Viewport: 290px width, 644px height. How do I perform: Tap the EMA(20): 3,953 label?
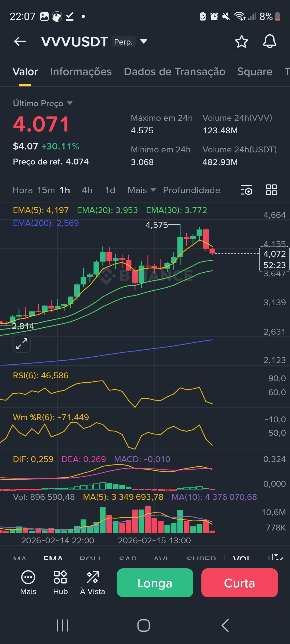coord(107,210)
